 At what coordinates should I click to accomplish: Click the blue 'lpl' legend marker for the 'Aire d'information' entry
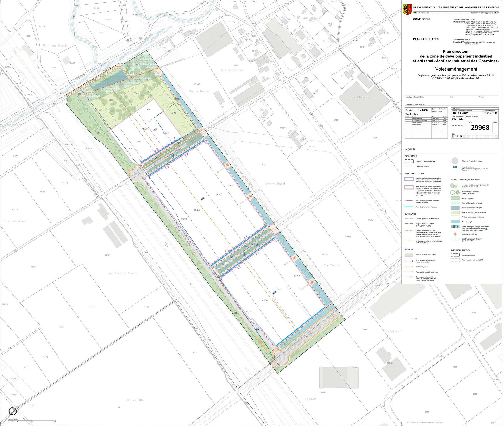455,167
